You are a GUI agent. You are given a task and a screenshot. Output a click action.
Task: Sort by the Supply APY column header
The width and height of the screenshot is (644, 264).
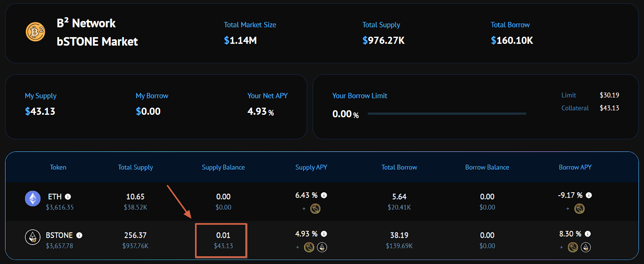tap(311, 167)
